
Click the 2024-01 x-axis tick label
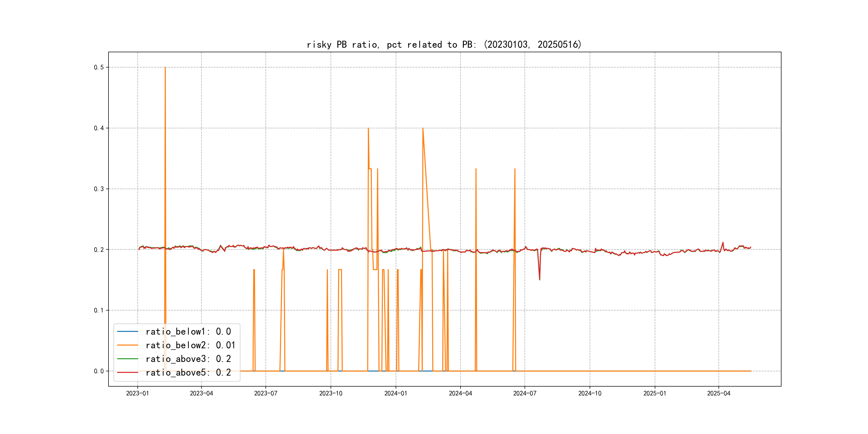click(396, 393)
